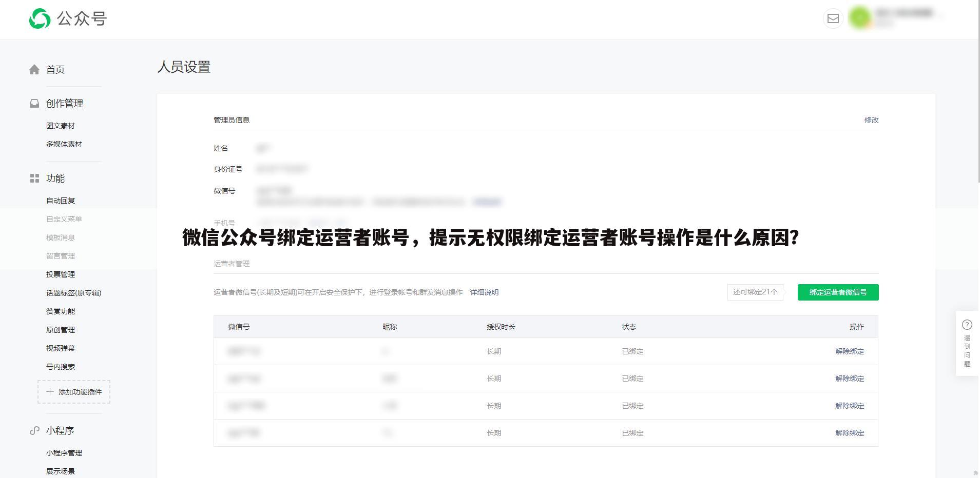Click the 创作管理 inbox icon
Image resolution: width=980 pixels, height=478 pixels.
[34, 103]
